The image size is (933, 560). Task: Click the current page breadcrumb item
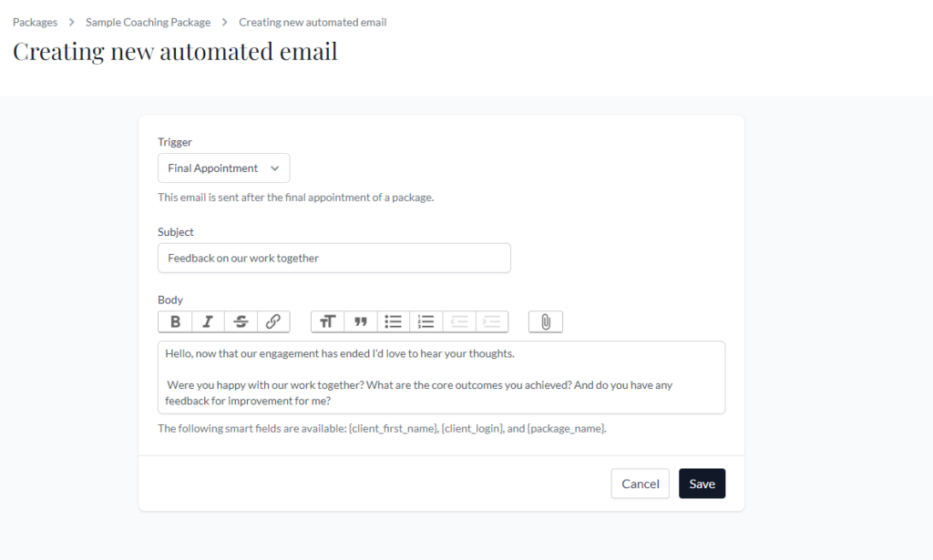[x=313, y=22]
